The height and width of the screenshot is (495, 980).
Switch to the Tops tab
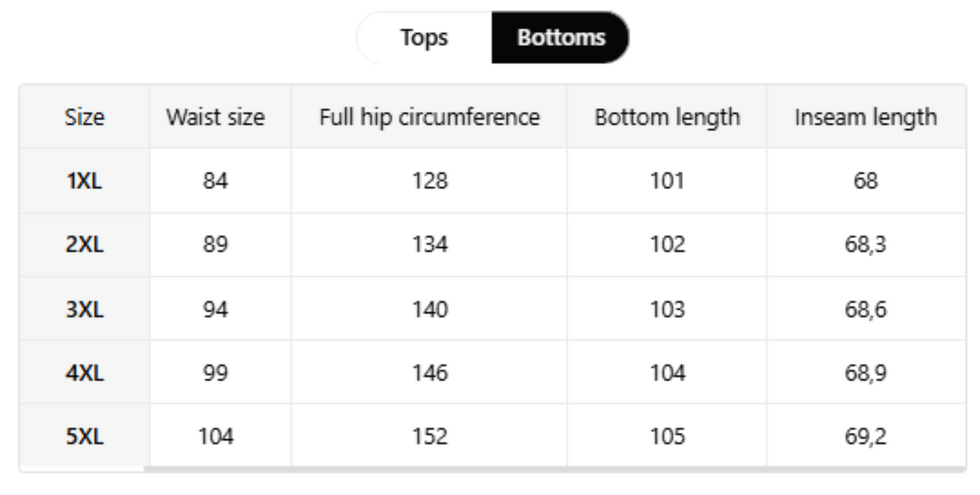[424, 37]
